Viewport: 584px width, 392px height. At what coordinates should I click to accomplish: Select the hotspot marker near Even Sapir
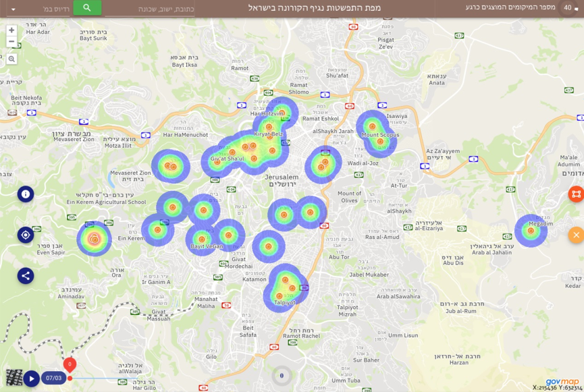point(95,239)
